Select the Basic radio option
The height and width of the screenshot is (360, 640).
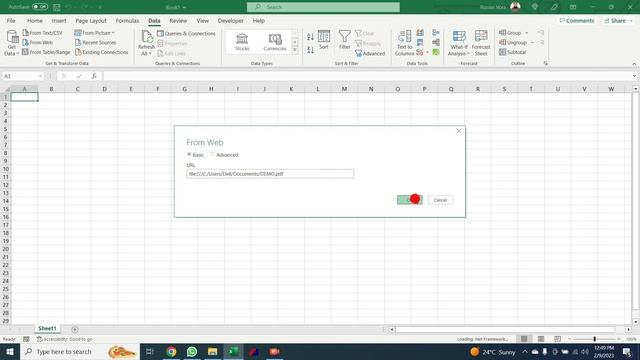189,154
